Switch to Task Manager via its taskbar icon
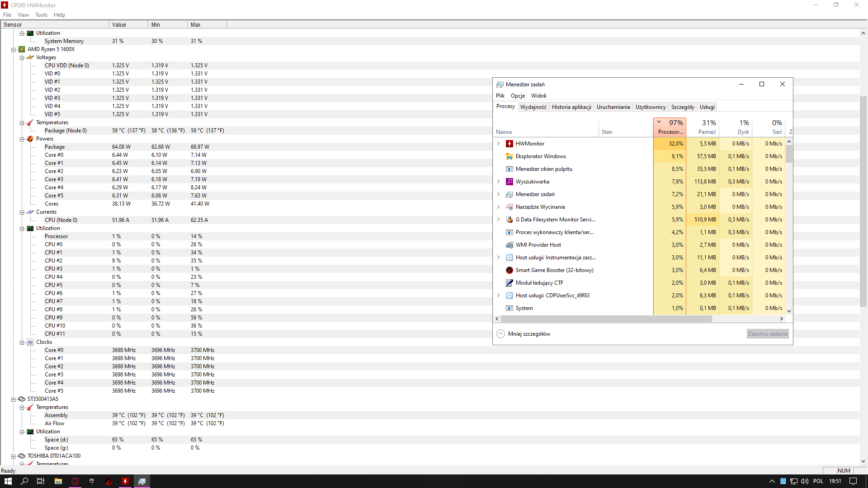 click(142, 481)
